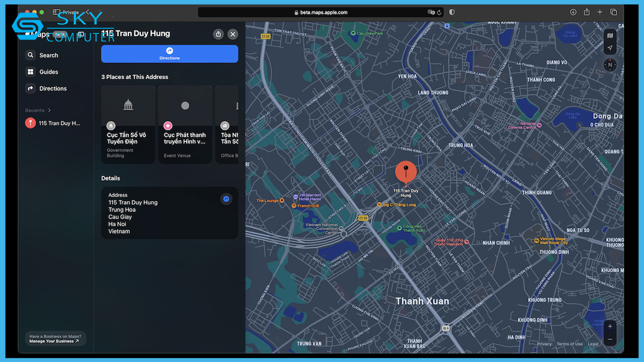Click the Thinh Quang map label
This screenshot has height=362, width=644.
pyautogui.click(x=537, y=193)
